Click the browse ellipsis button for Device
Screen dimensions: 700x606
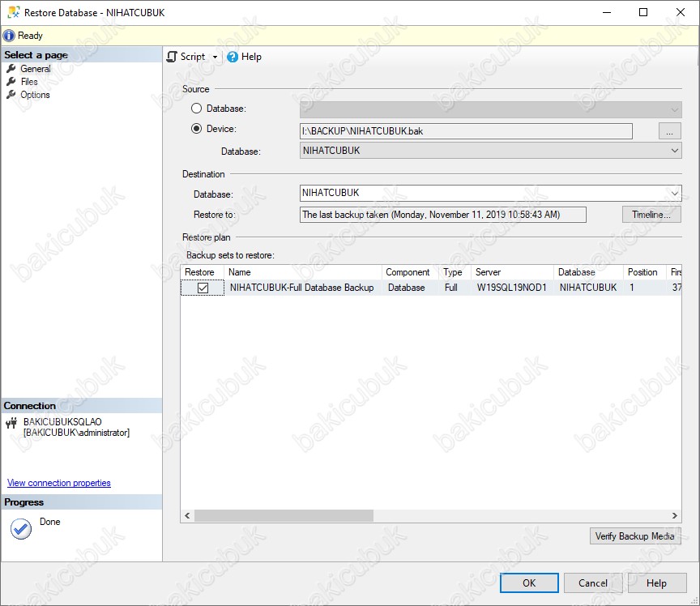pyautogui.click(x=670, y=131)
